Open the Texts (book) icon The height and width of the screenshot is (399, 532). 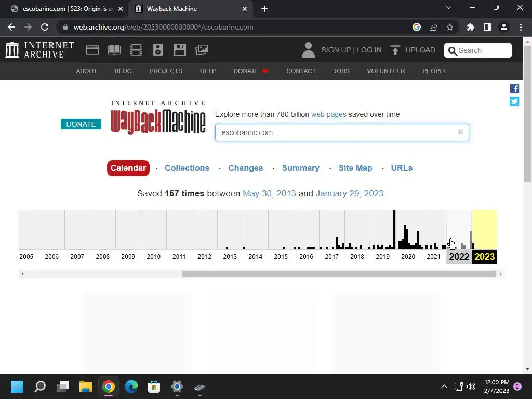pyautogui.click(x=114, y=50)
